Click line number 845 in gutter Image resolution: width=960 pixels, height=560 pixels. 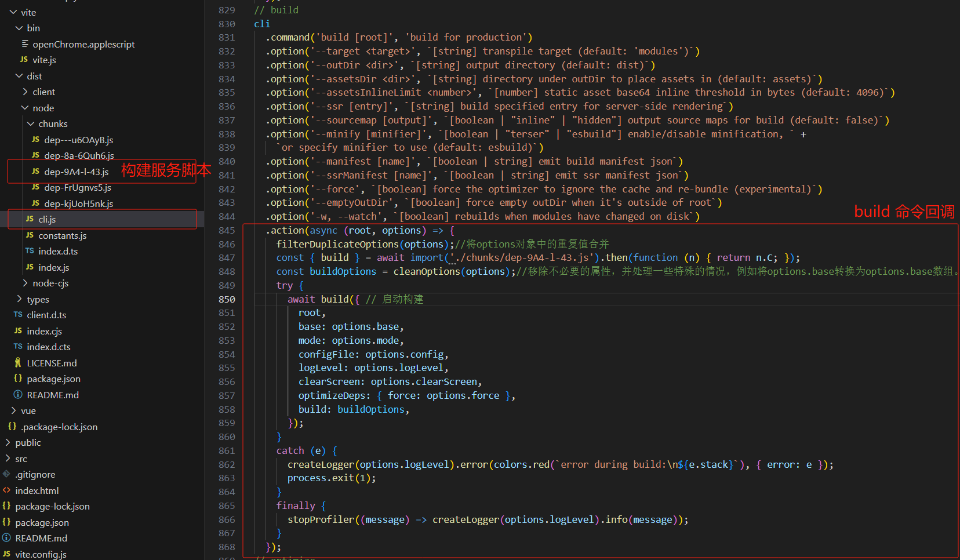pos(227,230)
